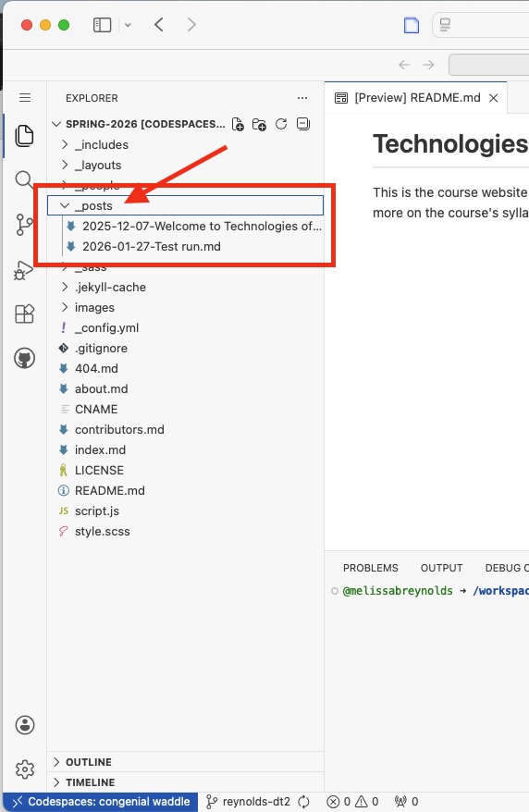Viewport: 529px width, 812px height.
Task: Click the Codespaces: congenial waddle status item
Action: click(101, 802)
